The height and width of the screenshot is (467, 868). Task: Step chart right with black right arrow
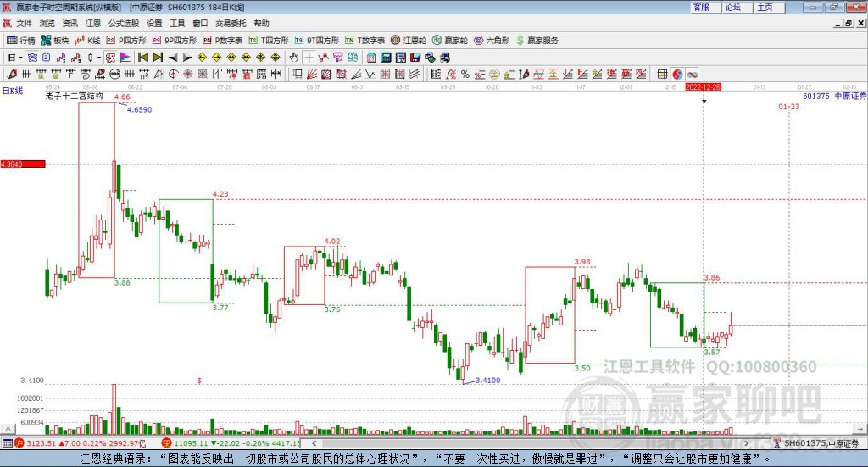187,57
